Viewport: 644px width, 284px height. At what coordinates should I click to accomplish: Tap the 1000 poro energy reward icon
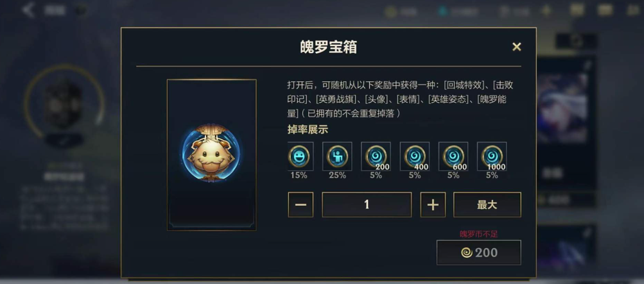coord(492,156)
